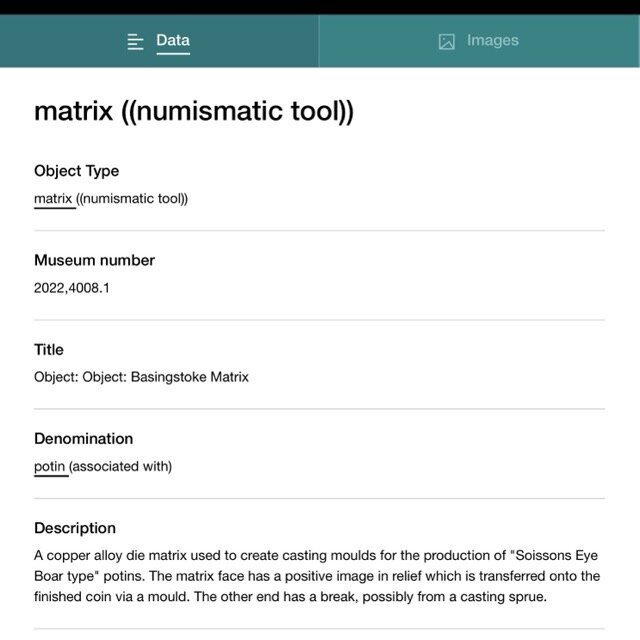Click the Museum number field heading
The width and height of the screenshot is (640, 640).
click(94, 260)
